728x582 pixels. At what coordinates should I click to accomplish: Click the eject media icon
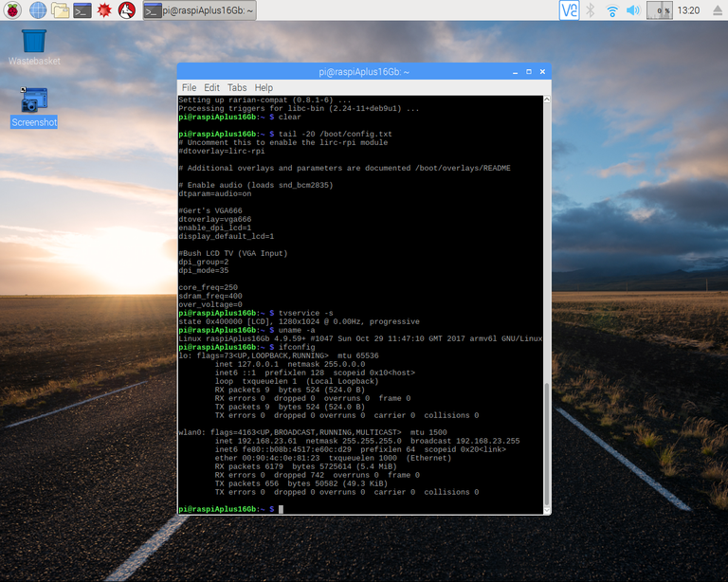point(718,10)
